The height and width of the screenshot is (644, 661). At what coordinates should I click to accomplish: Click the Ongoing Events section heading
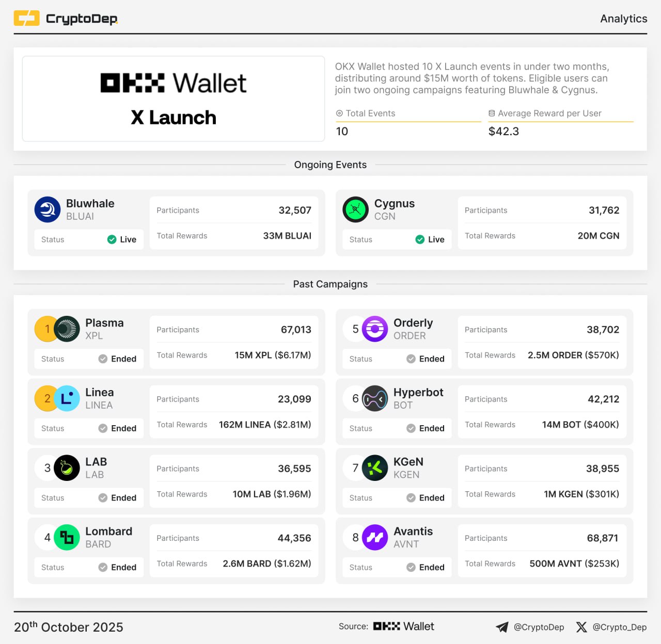tap(330, 165)
